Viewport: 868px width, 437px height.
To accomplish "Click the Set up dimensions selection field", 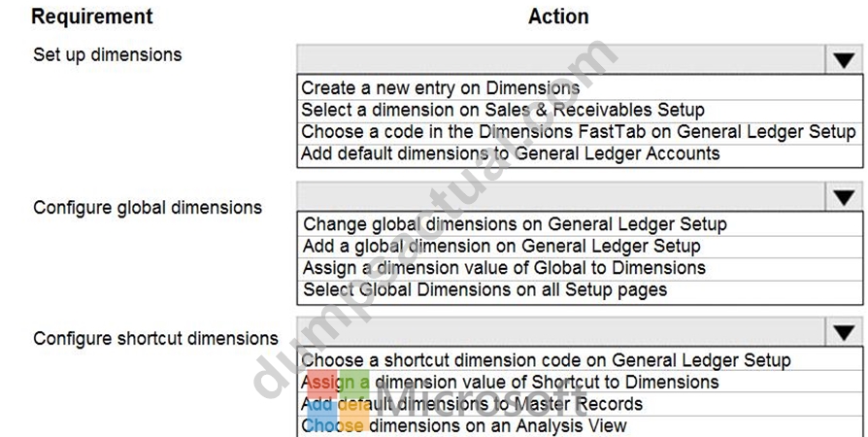I will [x=561, y=58].
